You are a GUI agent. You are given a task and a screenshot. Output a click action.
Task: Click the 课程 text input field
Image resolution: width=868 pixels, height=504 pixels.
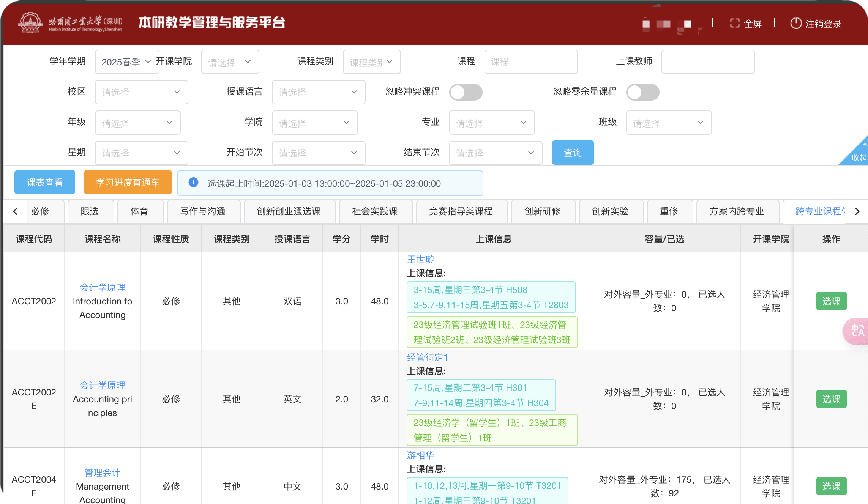pos(530,62)
